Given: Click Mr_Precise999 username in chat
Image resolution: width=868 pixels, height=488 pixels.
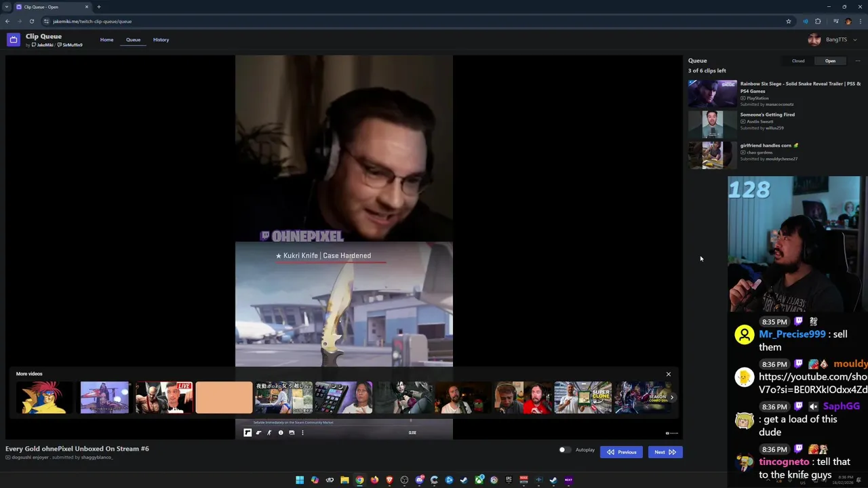Looking at the screenshot, I should coord(792,334).
